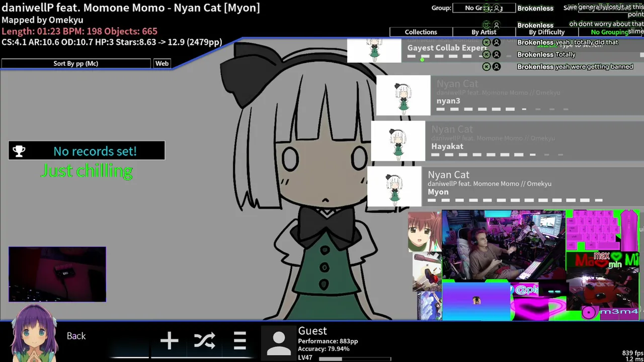This screenshot has width=644, height=362.
Task: Click the song title Nyan Cat [Myon] header
Action: tap(131, 8)
